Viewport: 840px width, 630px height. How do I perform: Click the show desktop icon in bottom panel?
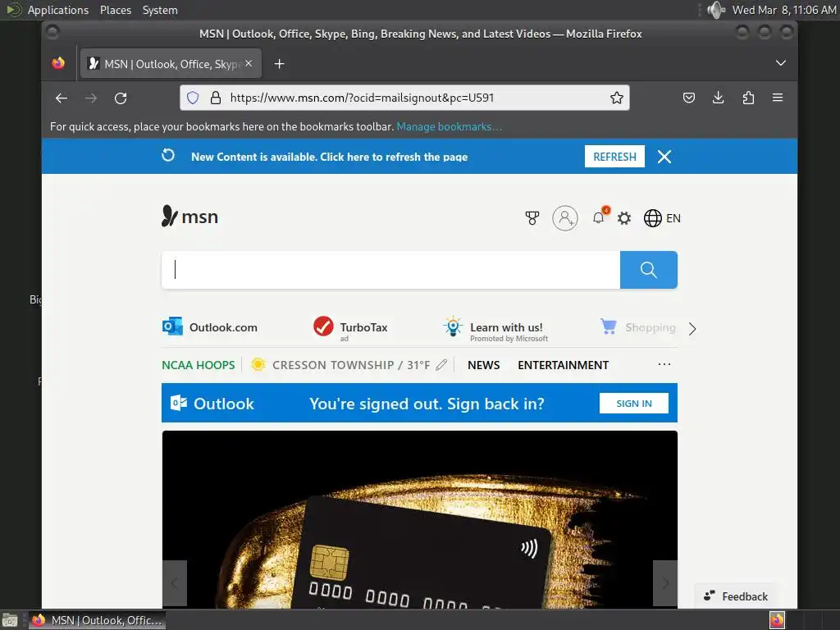coord(10,620)
